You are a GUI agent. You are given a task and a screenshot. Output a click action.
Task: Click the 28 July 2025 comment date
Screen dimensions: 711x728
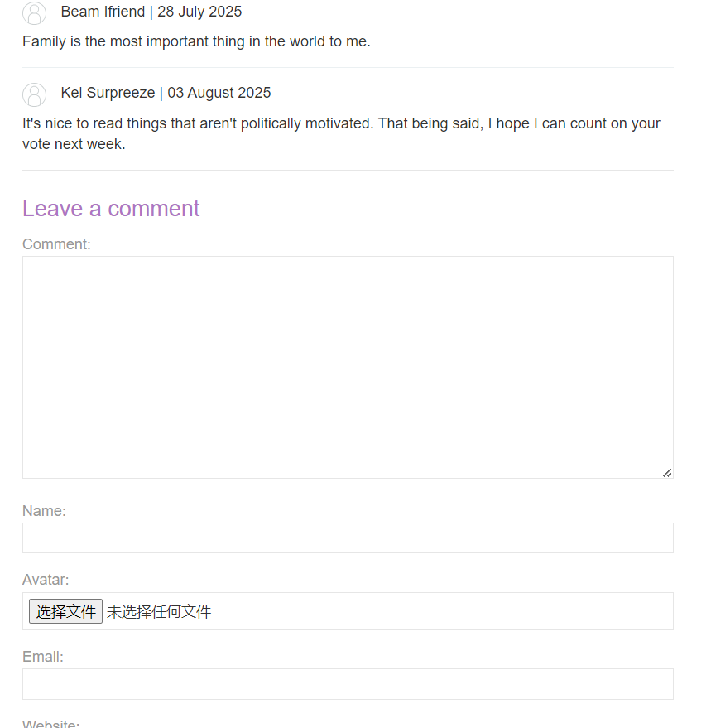(x=199, y=12)
